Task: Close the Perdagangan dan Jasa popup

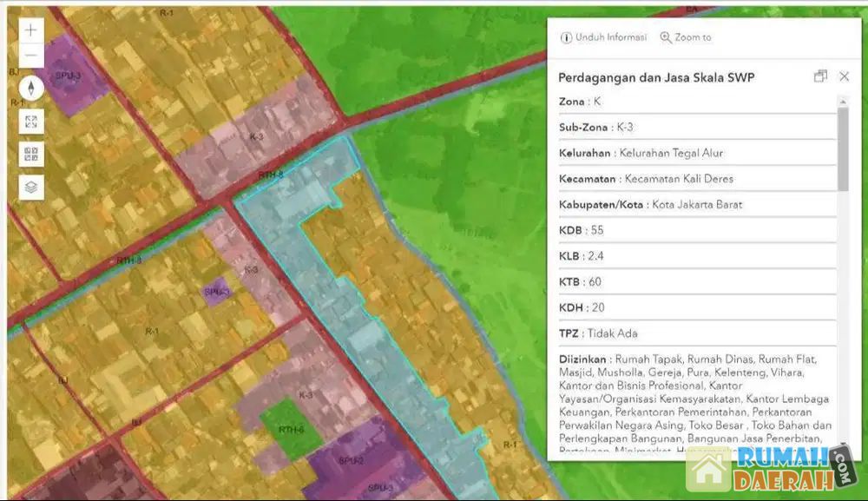Action: click(844, 76)
